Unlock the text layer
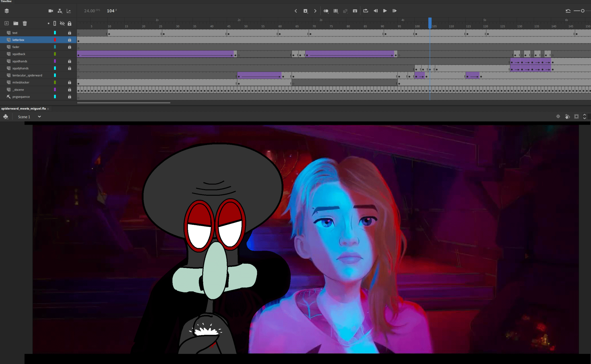Image resolution: width=591 pixels, height=364 pixels. click(x=69, y=33)
